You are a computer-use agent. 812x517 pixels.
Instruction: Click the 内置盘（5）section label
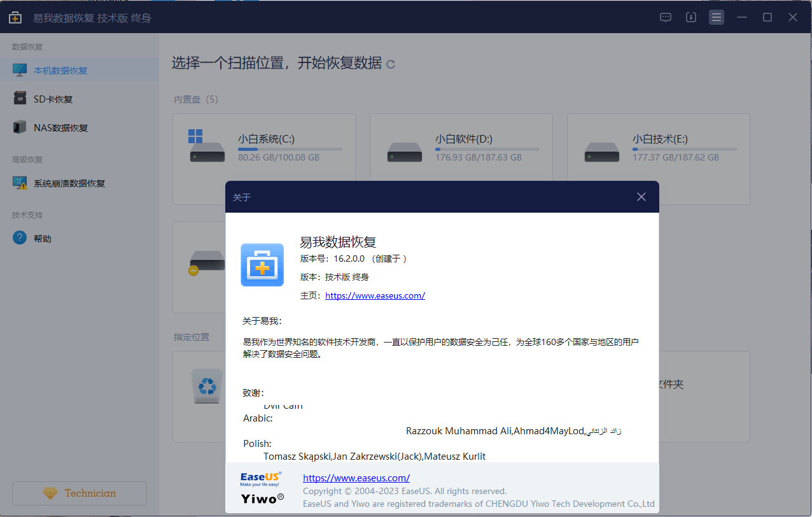click(x=196, y=99)
